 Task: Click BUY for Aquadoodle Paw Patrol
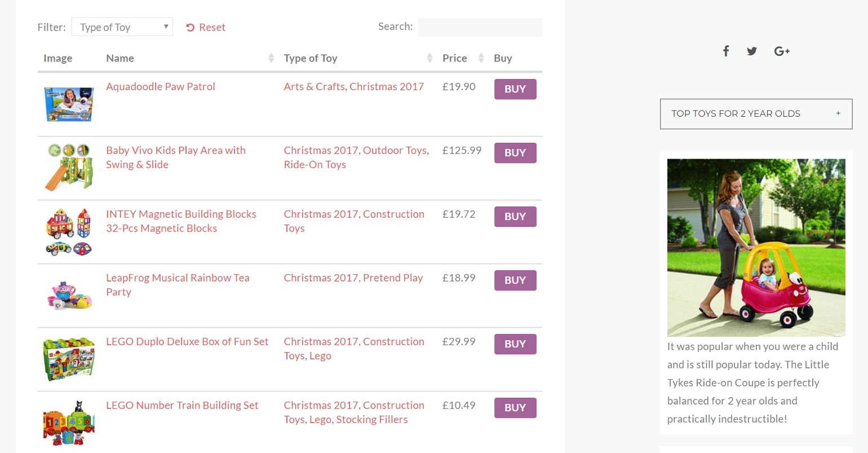click(515, 89)
